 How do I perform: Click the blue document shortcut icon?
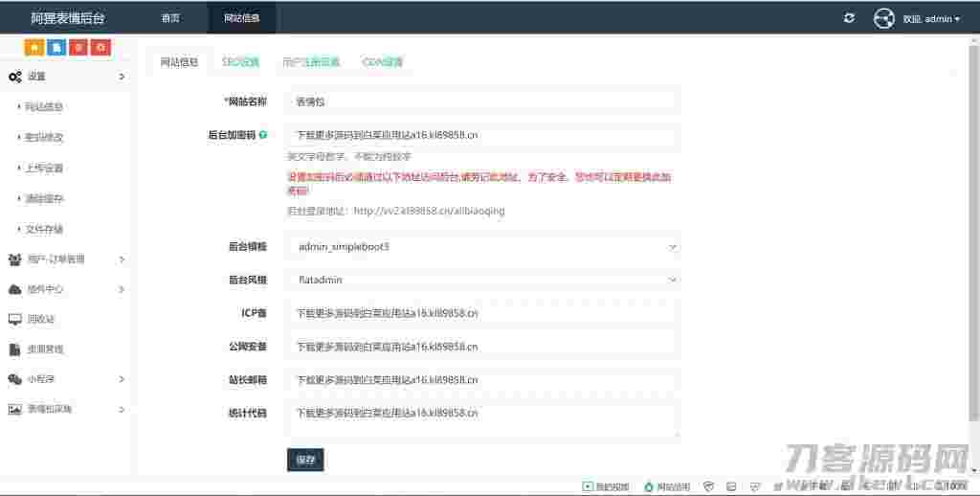click(56, 48)
